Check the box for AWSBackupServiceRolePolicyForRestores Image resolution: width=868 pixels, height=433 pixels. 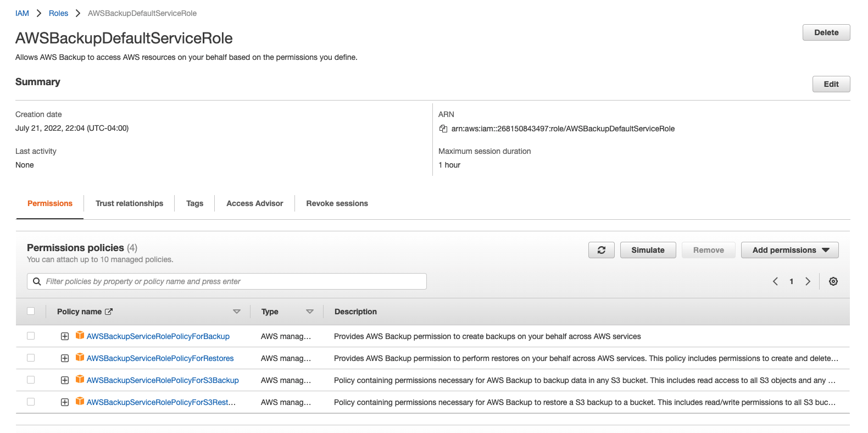pos(31,358)
